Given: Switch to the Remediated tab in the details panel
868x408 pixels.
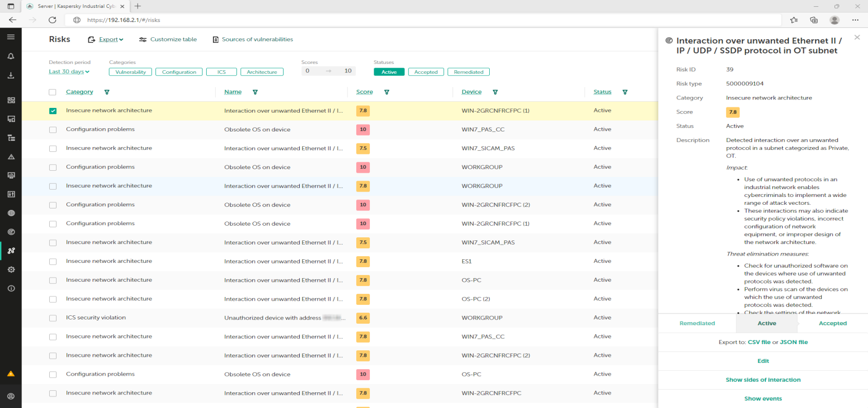Looking at the screenshot, I should coord(697,324).
